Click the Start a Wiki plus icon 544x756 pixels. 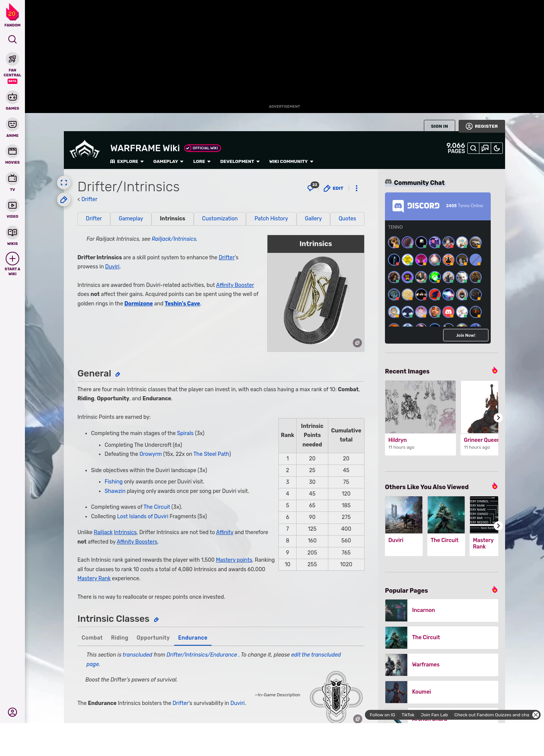(x=12, y=259)
